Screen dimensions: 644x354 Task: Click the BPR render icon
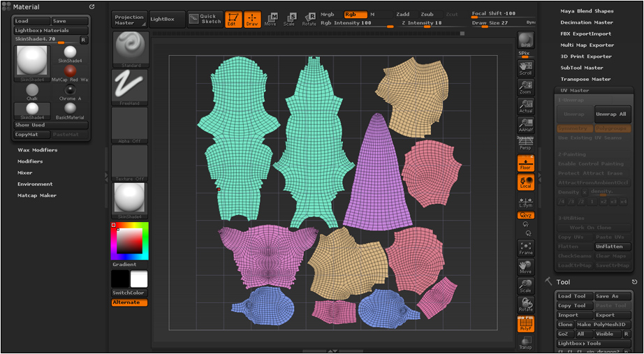pos(526,40)
